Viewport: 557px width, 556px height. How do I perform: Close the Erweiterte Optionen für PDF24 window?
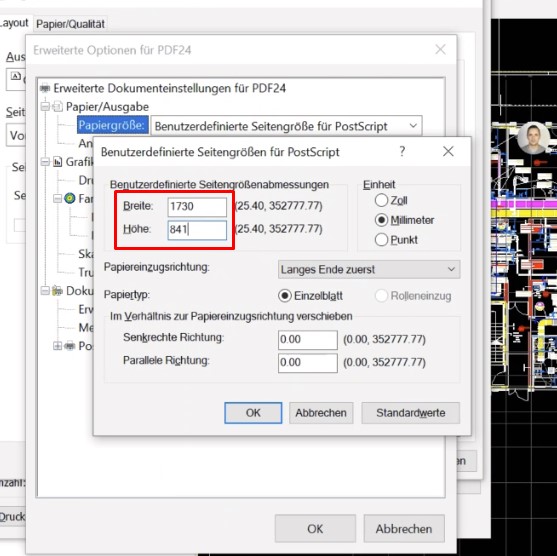[x=440, y=49]
